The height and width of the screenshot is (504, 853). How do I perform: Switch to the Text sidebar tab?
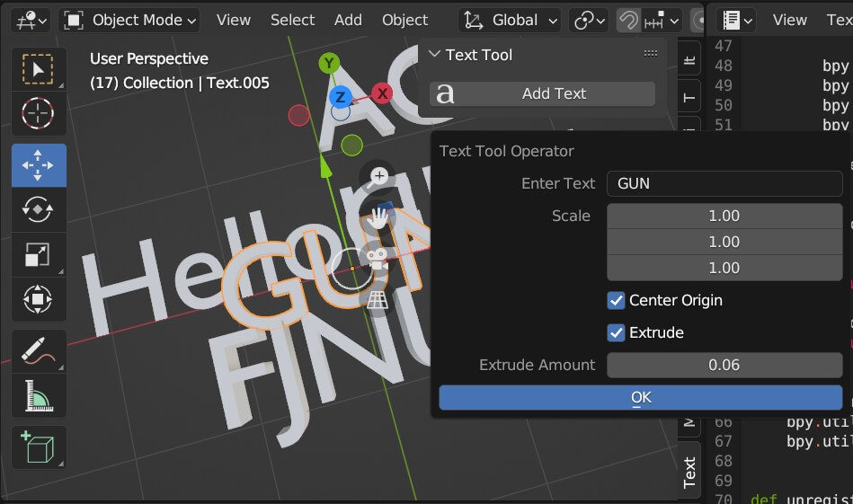[x=689, y=471]
